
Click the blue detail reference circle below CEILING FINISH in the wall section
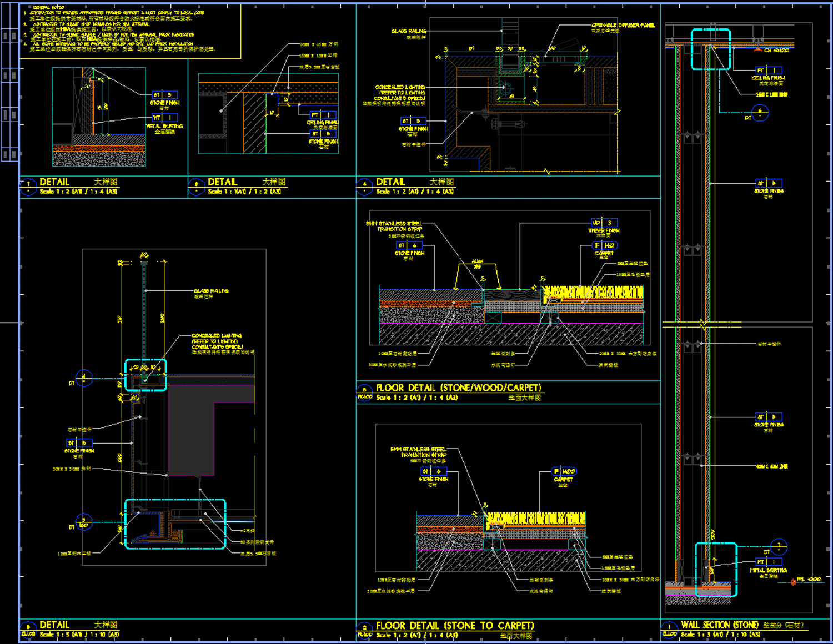point(760,113)
